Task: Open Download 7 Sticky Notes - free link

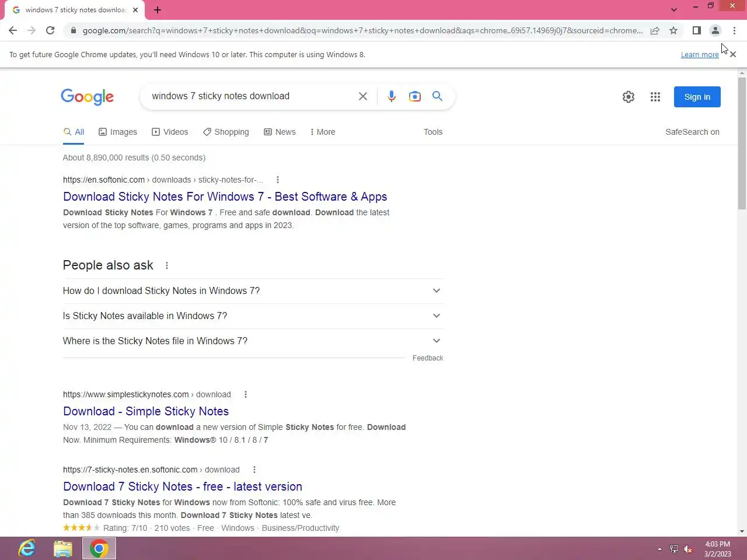Action: pos(183,487)
